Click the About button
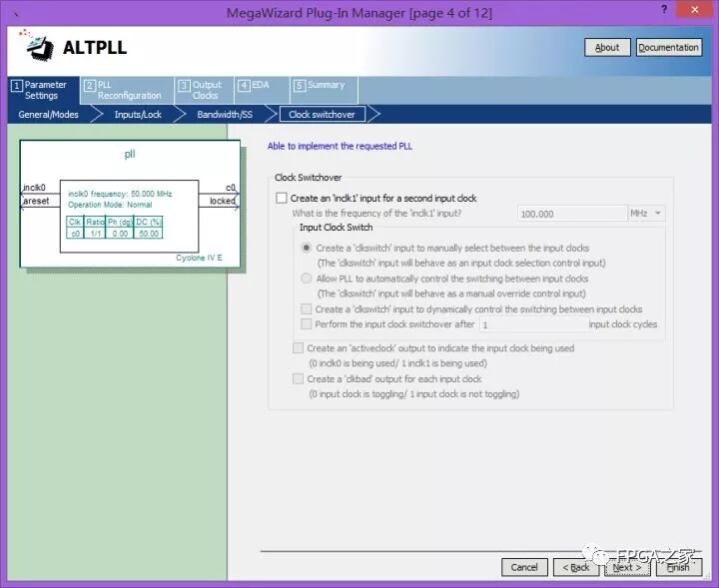The height and width of the screenshot is (588, 719). click(x=606, y=47)
